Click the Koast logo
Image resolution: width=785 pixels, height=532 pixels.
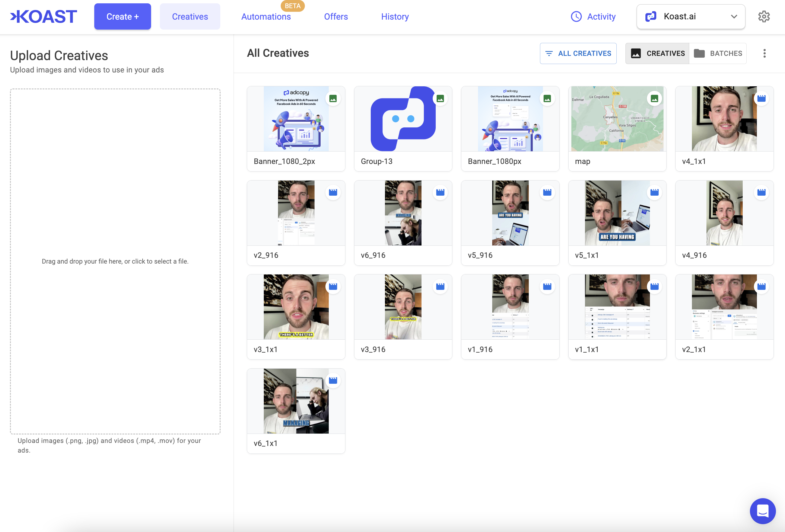click(x=44, y=17)
